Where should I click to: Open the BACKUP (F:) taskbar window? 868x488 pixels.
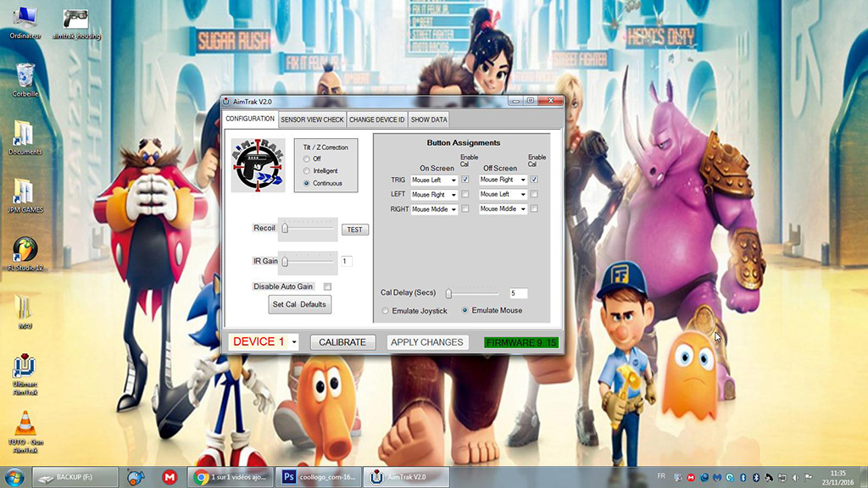coord(75,477)
